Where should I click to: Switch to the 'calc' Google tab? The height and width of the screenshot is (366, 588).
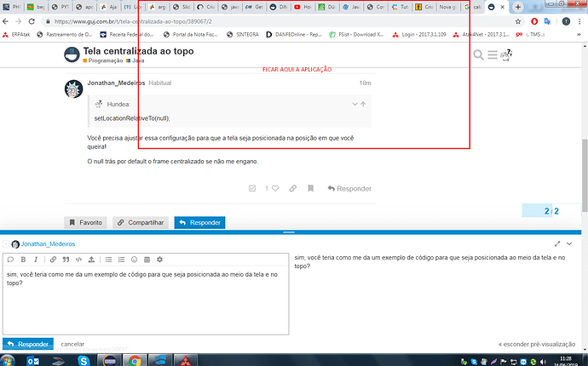click(472, 7)
